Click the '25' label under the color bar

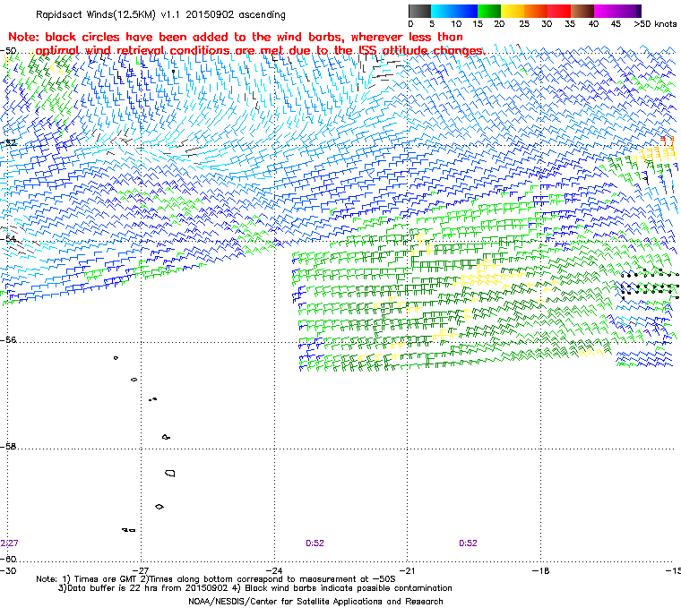524,24
